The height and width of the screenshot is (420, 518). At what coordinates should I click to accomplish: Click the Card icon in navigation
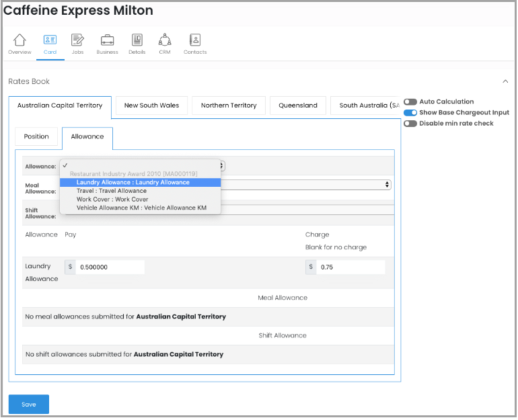click(50, 40)
